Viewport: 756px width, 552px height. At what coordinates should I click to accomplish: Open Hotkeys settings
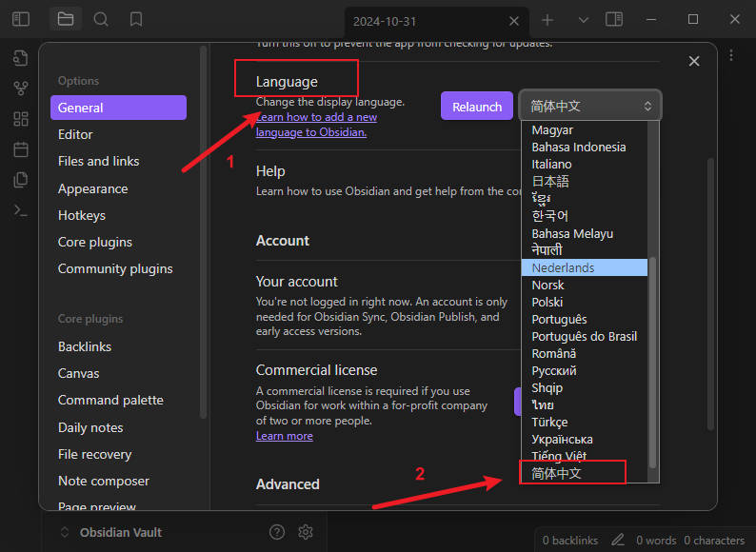coord(118,215)
